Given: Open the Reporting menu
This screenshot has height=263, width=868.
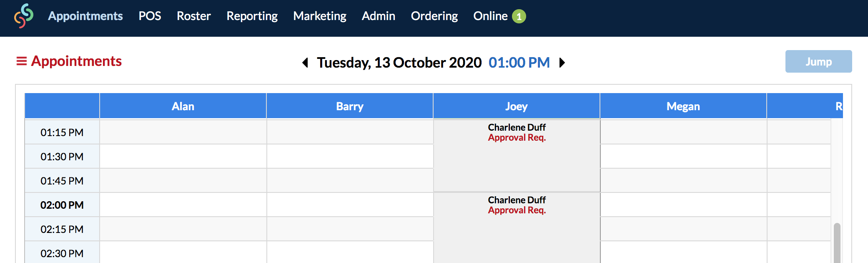Looking at the screenshot, I should tap(252, 16).
